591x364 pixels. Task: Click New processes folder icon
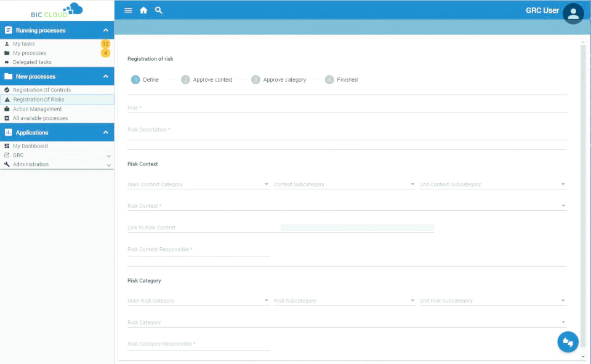(8, 76)
